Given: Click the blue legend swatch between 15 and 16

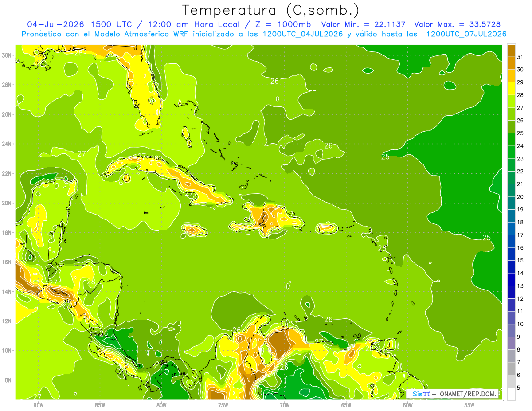Looking at the screenshot, I should [x=511, y=254].
